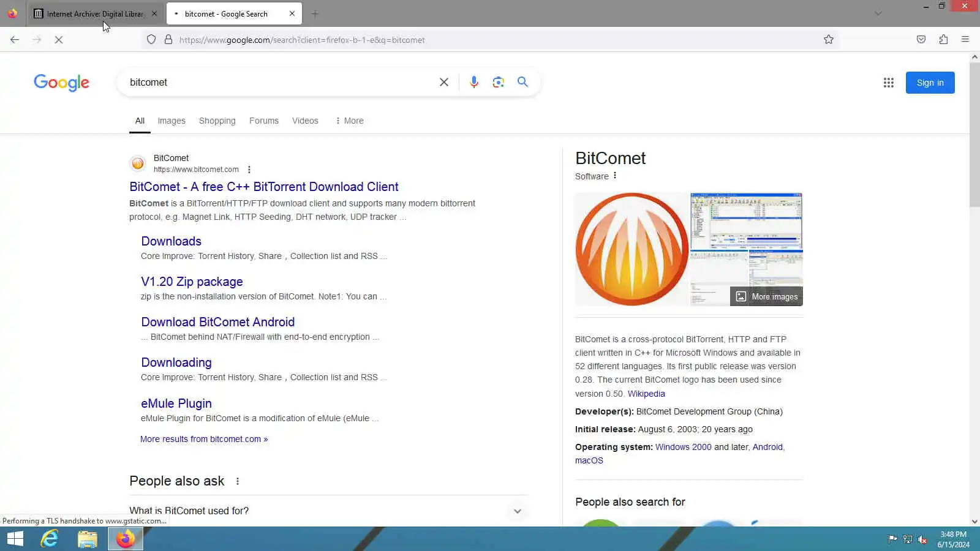Switch to Videos results
This screenshot has width=980, height=551.
pyautogui.click(x=305, y=121)
